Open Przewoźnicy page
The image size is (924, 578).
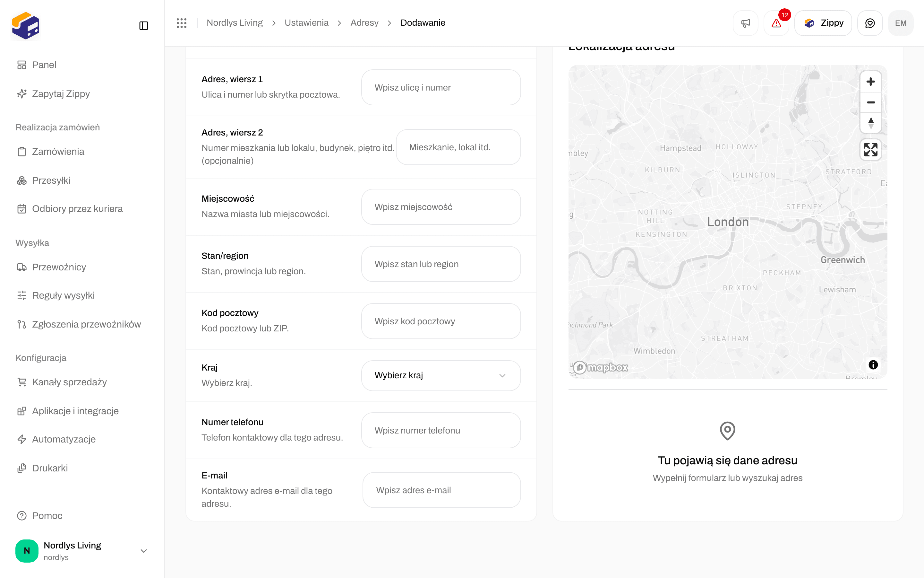point(82,267)
